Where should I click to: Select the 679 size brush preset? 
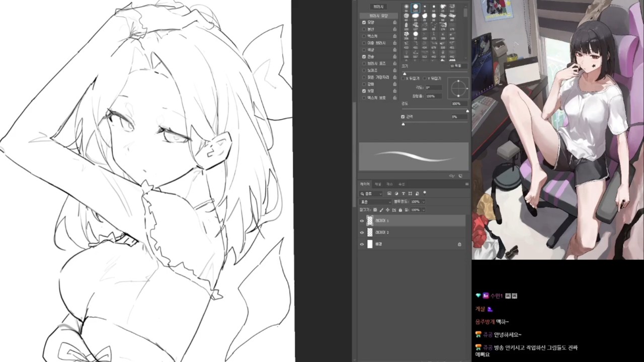click(x=433, y=45)
